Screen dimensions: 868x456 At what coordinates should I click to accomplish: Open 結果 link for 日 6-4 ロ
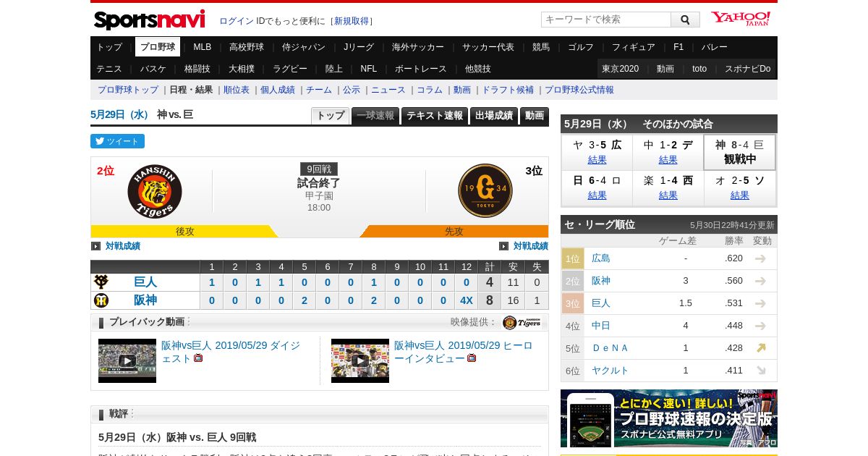597,195
